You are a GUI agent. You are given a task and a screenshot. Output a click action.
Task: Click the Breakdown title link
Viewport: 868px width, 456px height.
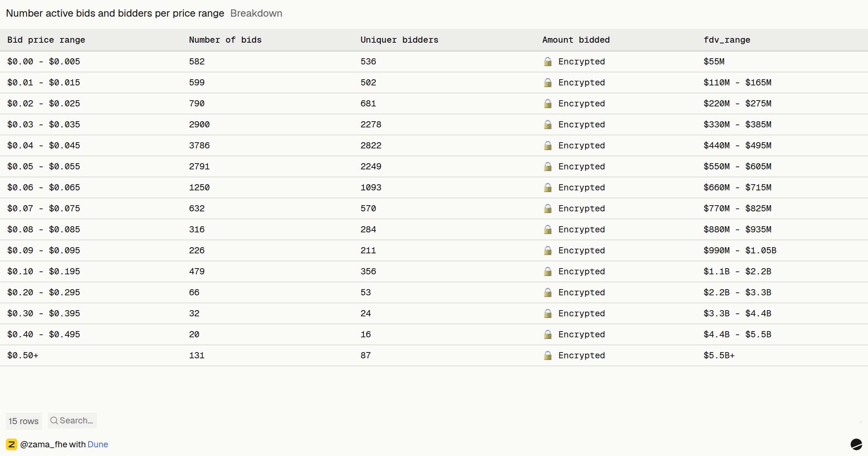click(256, 13)
